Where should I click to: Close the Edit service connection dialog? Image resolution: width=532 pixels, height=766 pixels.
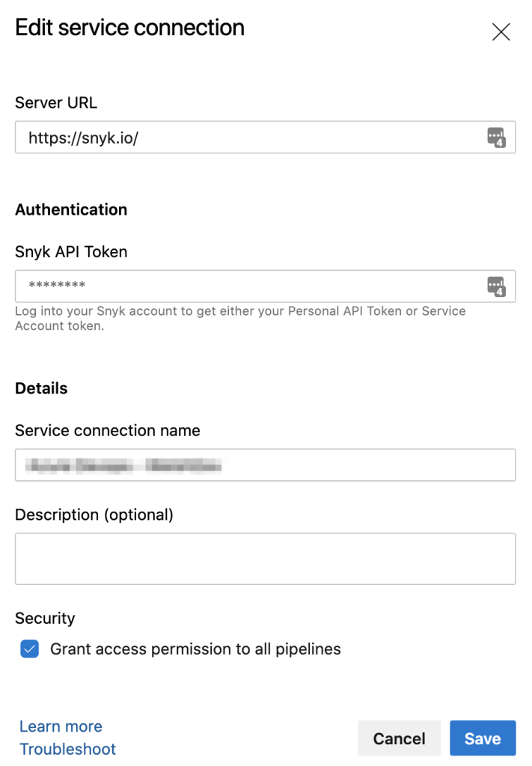point(501,31)
